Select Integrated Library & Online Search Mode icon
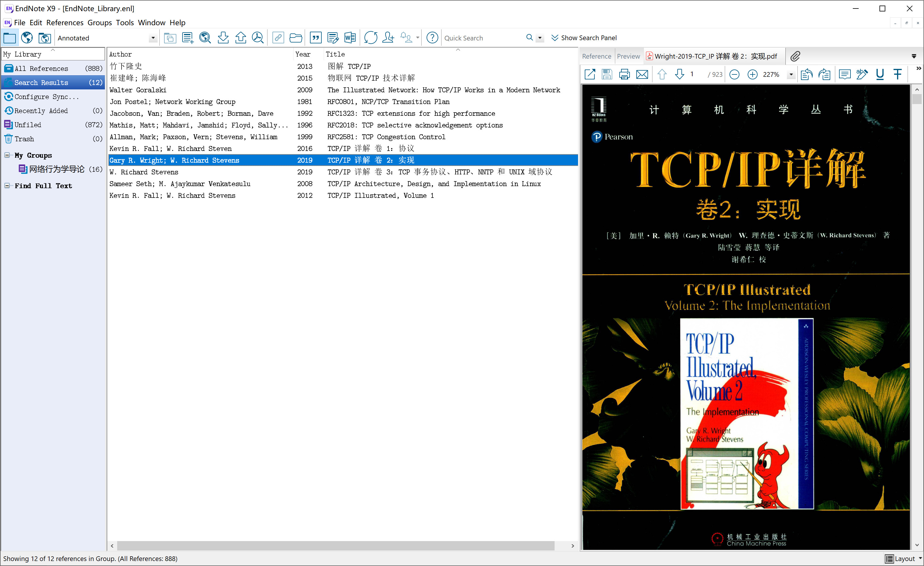 pyautogui.click(x=45, y=38)
